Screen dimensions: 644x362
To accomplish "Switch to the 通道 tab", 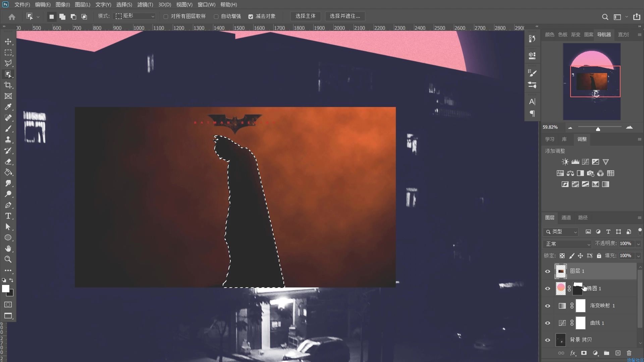I will click(x=566, y=218).
